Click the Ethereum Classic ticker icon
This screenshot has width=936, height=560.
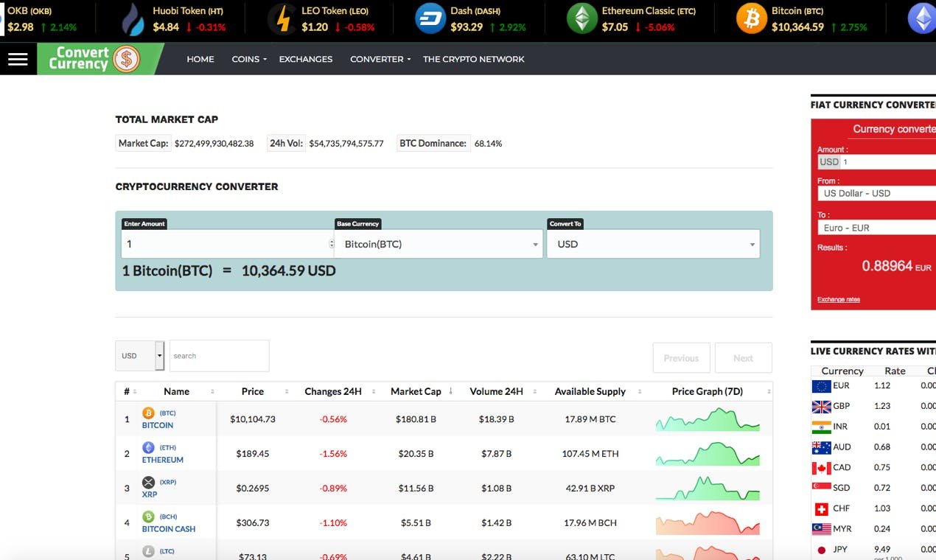581,19
